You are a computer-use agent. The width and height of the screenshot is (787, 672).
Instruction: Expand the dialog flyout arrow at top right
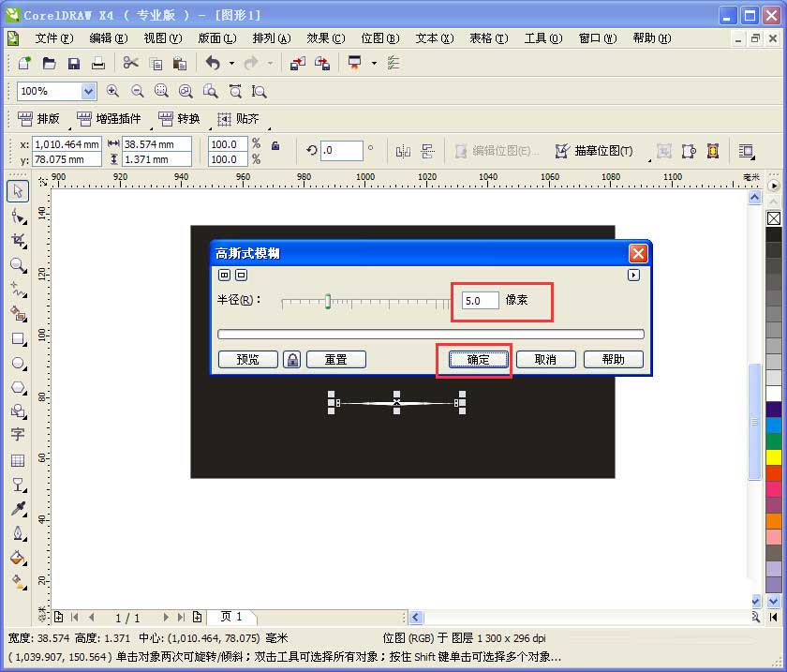coord(634,275)
